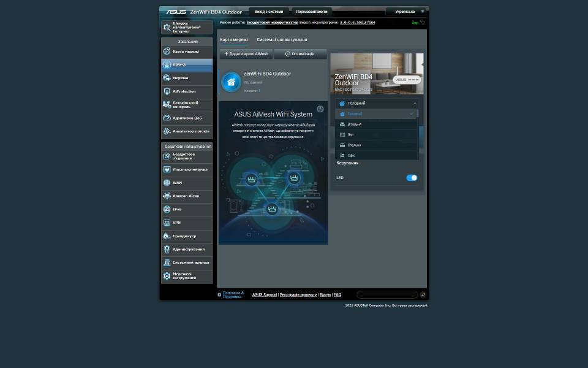Click the help question mark on AiMesh banner
The height and width of the screenshot is (368, 588).
click(x=320, y=109)
